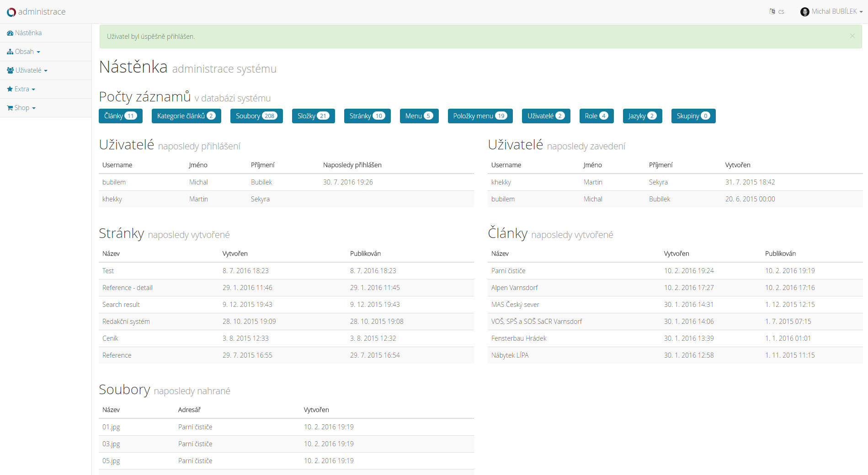Click the language icon next to cs

pyautogui.click(x=772, y=11)
